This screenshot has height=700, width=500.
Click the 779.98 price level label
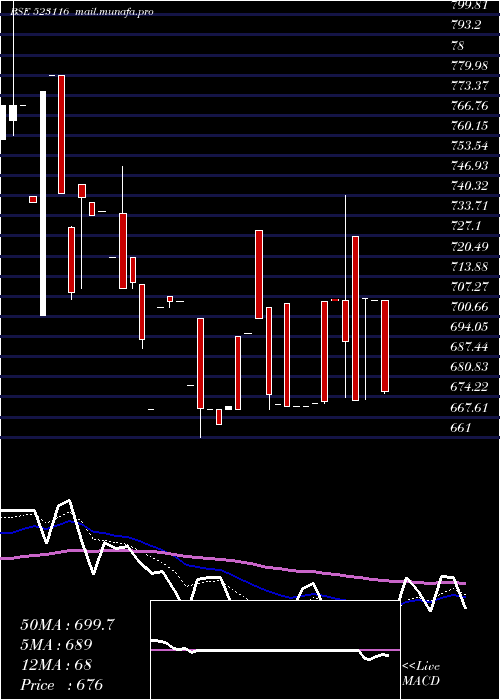[471, 66]
